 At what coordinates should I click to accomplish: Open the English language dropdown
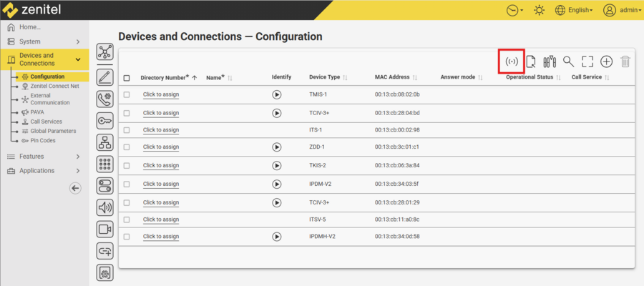coord(574,10)
